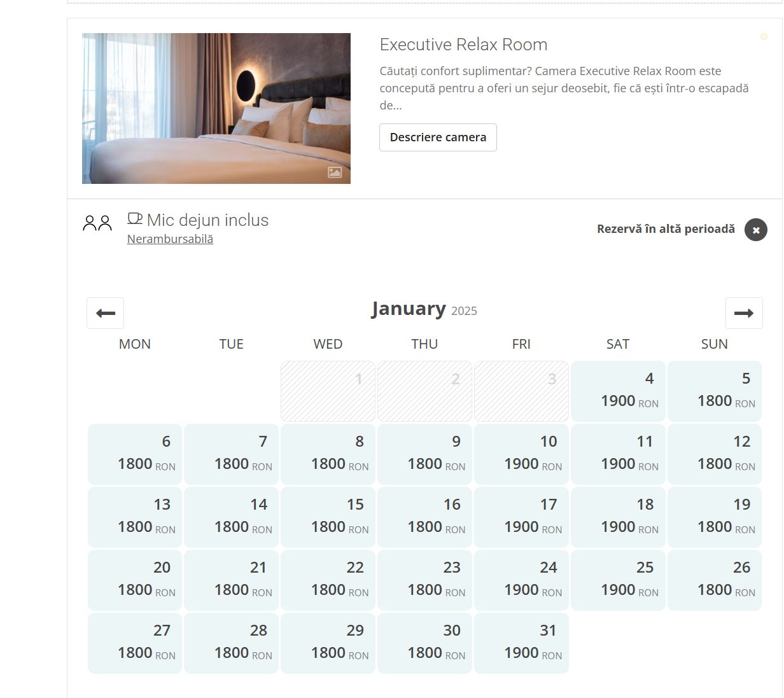This screenshot has width=784, height=698.
Task: Close the alternate period calendar
Action: click(755, 230)
